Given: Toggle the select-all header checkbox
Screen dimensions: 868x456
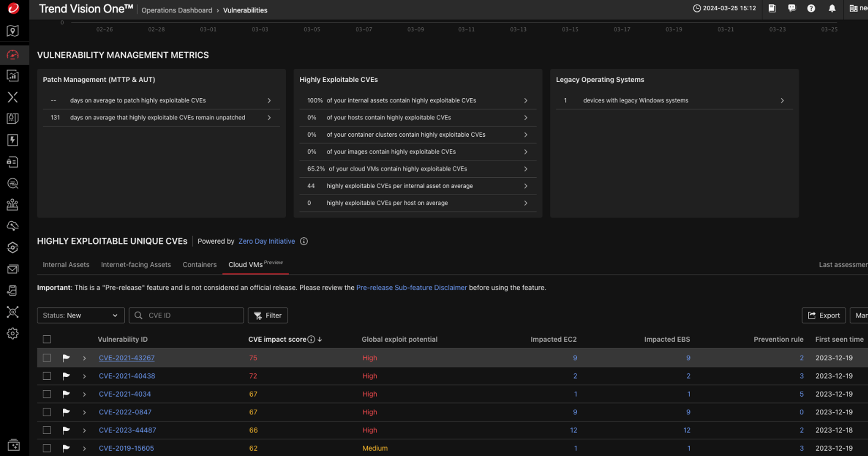Looking at the screenshot, I should pos(47,339).
